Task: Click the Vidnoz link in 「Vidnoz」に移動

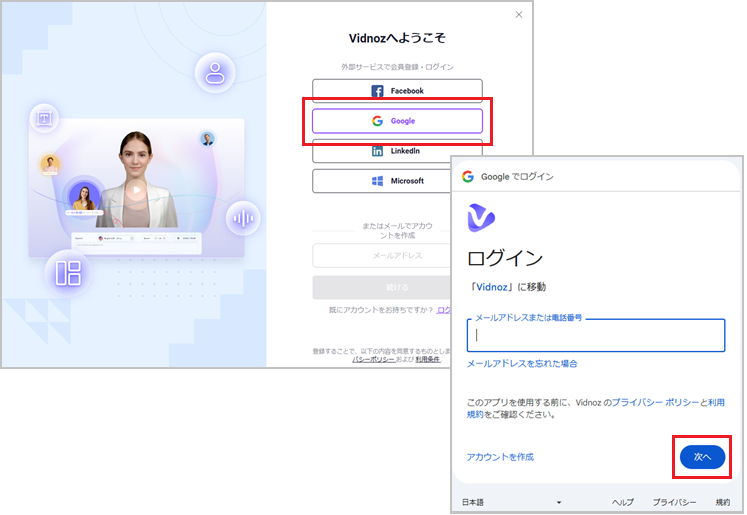Action: coord(492,287)
